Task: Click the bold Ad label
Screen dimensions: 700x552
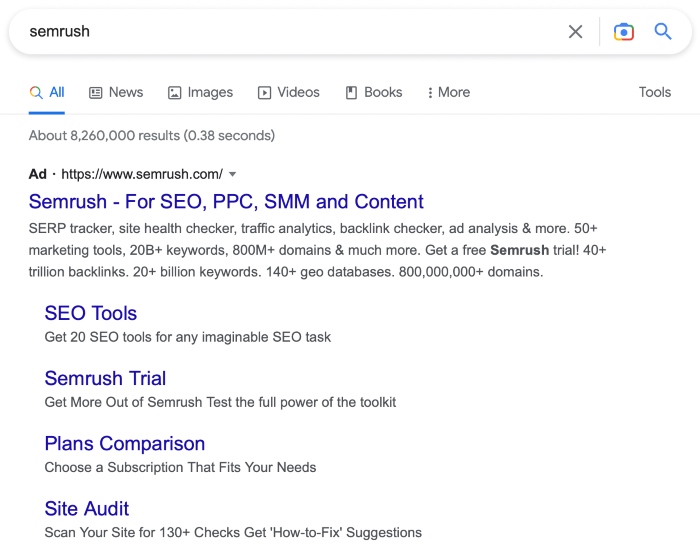Action: click(x=38, y=174)
